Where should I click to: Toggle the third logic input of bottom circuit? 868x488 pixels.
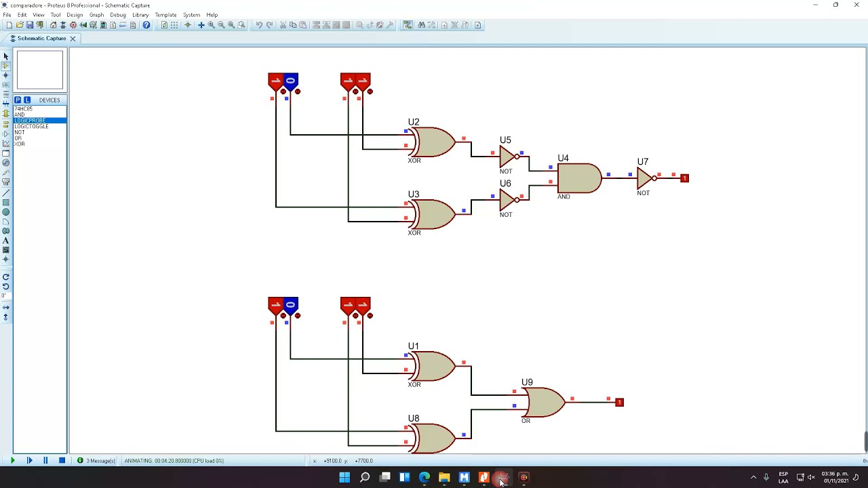[x=348, y=306]
